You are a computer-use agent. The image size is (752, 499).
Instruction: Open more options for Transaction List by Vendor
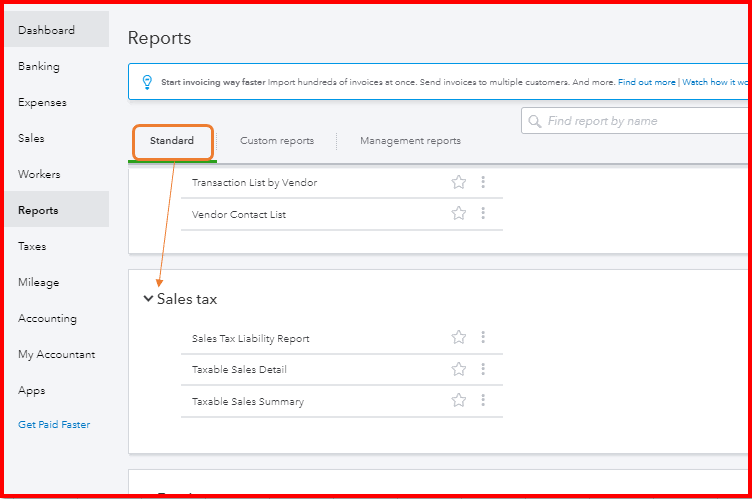[x=483, y=182]
